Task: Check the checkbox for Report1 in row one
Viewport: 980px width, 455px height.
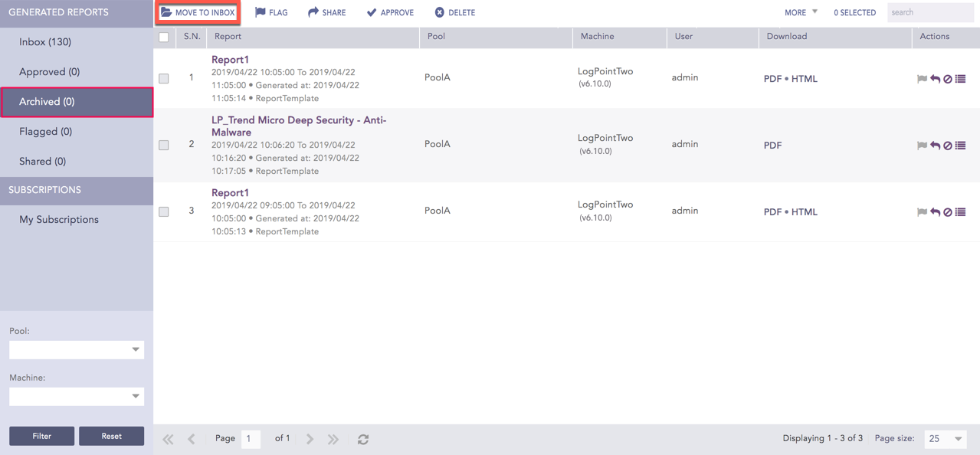Action: [x=163, y=78]
